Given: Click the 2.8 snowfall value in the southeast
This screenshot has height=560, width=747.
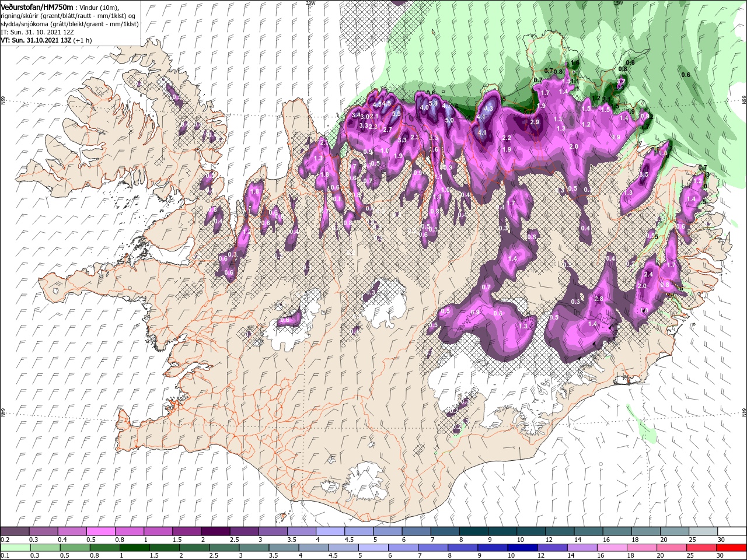Looking at the screenshot, I should click(598, 299).
